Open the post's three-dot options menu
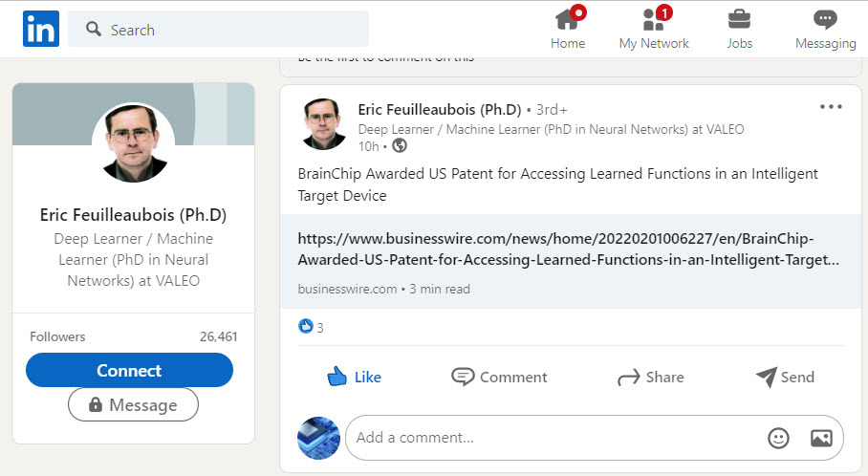Screen dimensions: 868x476 coord(831,107)
